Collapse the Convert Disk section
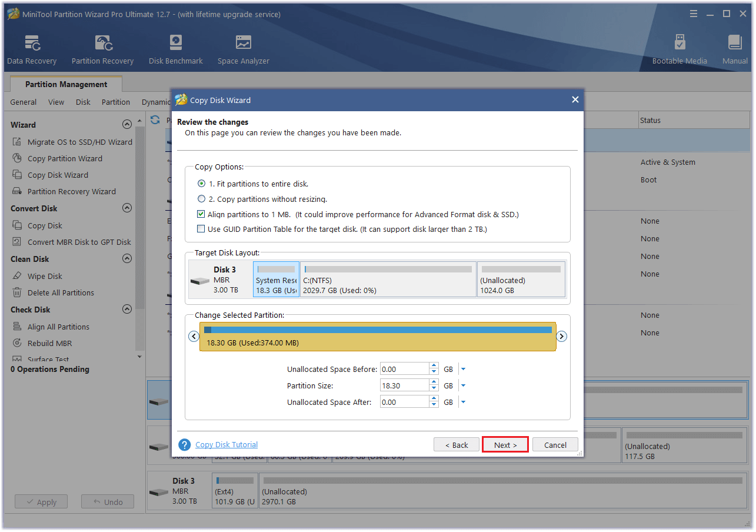Viewport: 756px width, 532px height. pyautogui.click(x=126, y=208)
